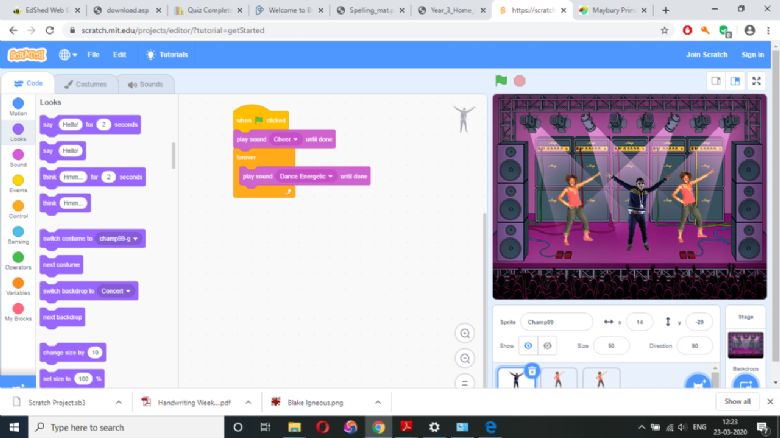Select the Variables block category
The width and height of the screenshot is (780, 438).
(18, 286)
